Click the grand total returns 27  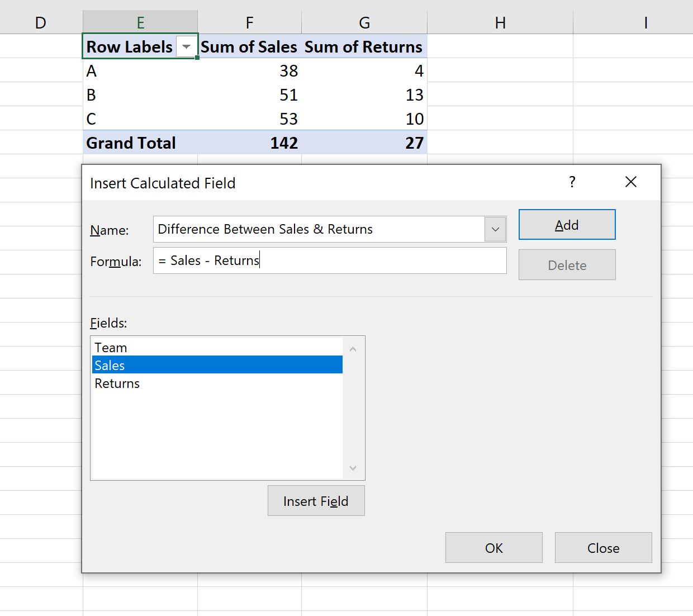click(x=364, y=143)
